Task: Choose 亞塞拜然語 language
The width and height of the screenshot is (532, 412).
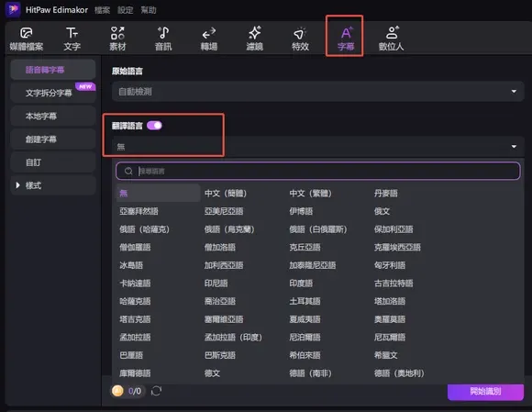Action: [139, 211]
